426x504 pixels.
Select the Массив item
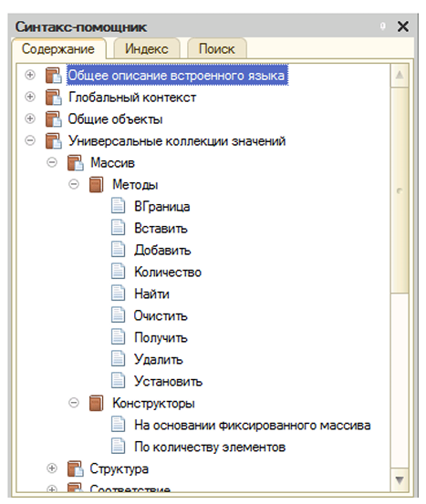point(112,162)
